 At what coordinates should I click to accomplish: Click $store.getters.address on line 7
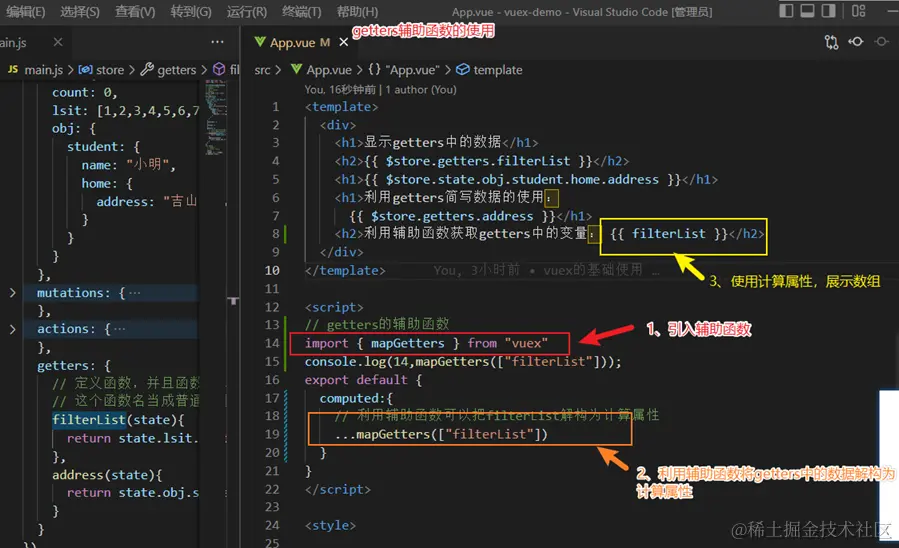[x=452, y=216]
